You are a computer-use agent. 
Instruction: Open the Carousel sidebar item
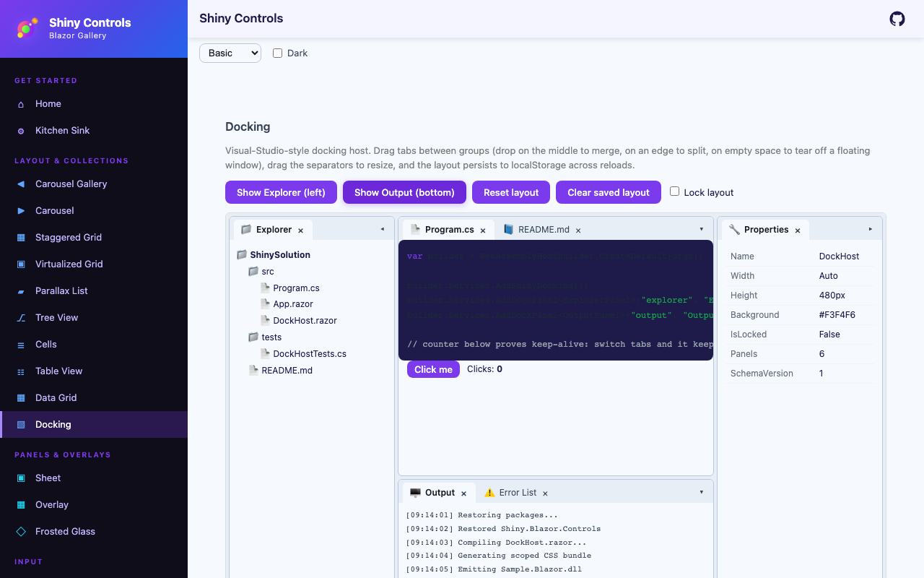[94, 211]
